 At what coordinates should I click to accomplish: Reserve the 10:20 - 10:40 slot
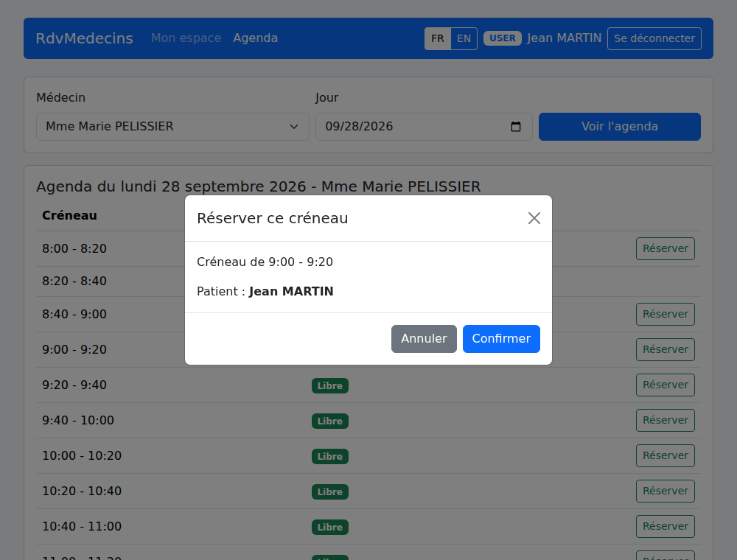pyautogui.click(x=665, y=491)
